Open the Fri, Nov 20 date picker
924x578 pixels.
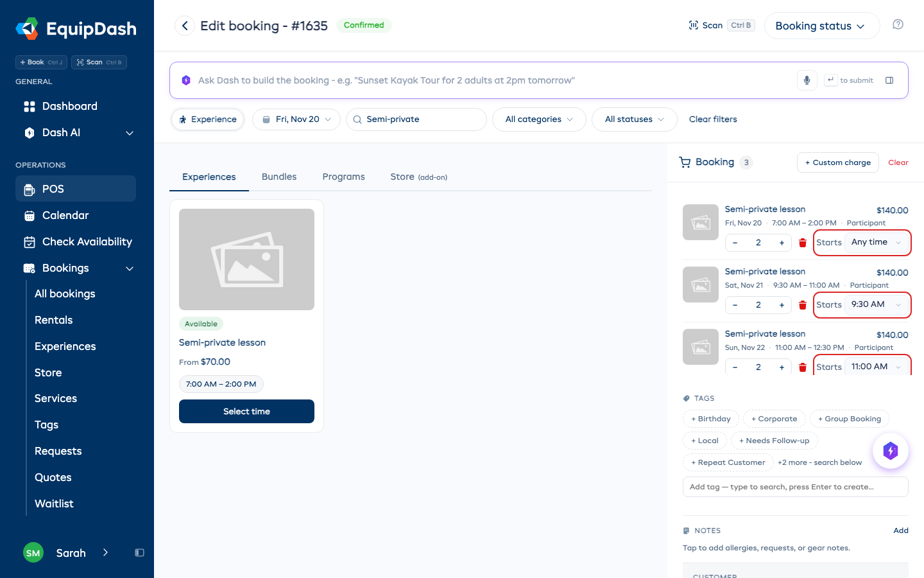tap(296, 119)
